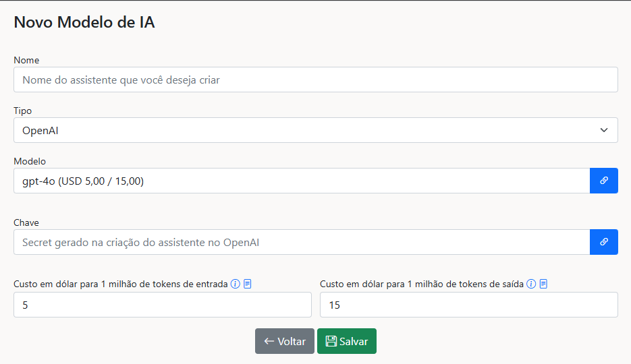Click the Modelo field label

tap(30, 162)
